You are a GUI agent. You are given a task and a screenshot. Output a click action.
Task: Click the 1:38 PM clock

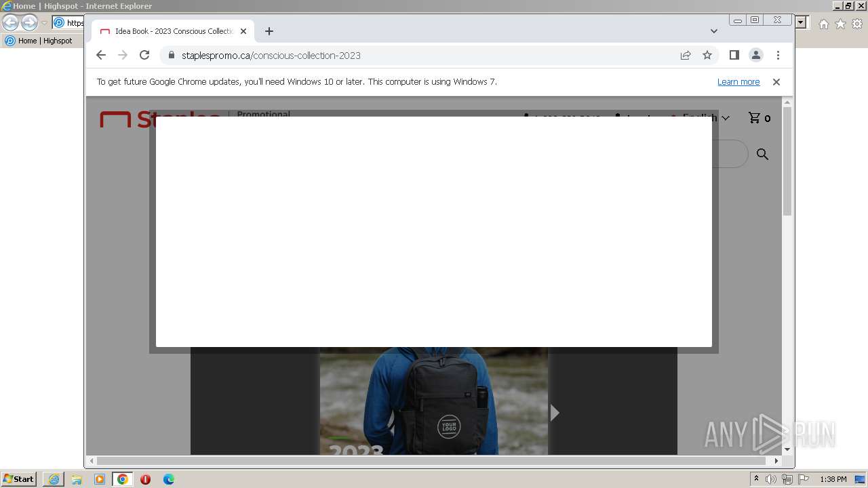pyautogui.click(x=833, y=479)
